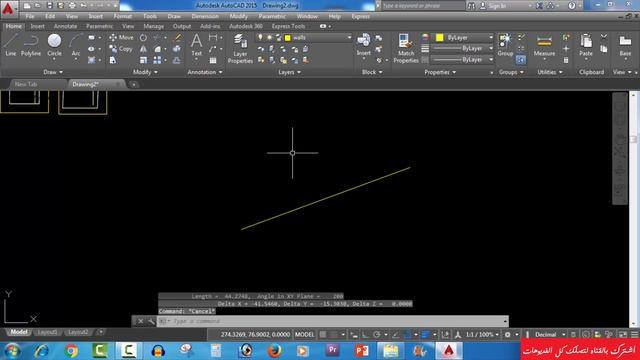Click the Copy tool in Modify panel

(121, 49)
